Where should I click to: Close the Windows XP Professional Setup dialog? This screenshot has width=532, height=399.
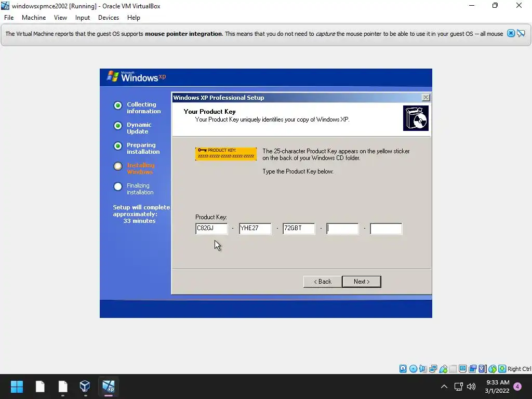coord(426,98)
